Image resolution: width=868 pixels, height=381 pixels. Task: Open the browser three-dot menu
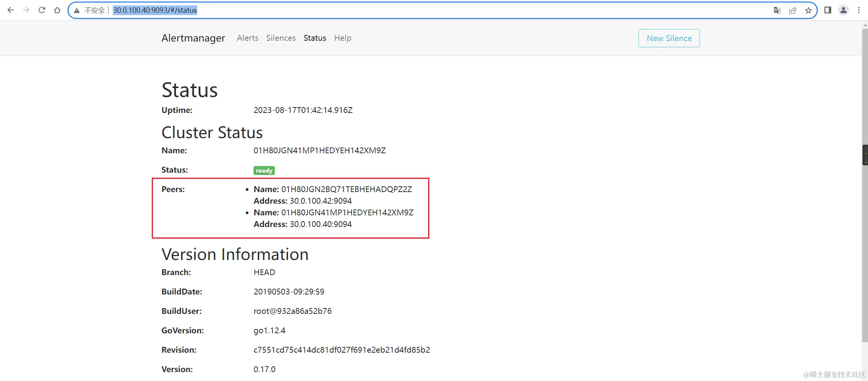pyautogui.click(x=859, y=10)
